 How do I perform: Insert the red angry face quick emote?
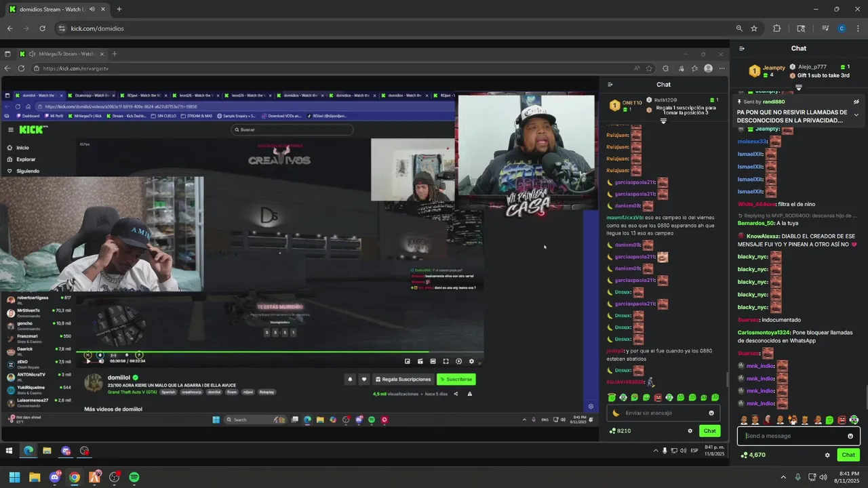[842, 420]
